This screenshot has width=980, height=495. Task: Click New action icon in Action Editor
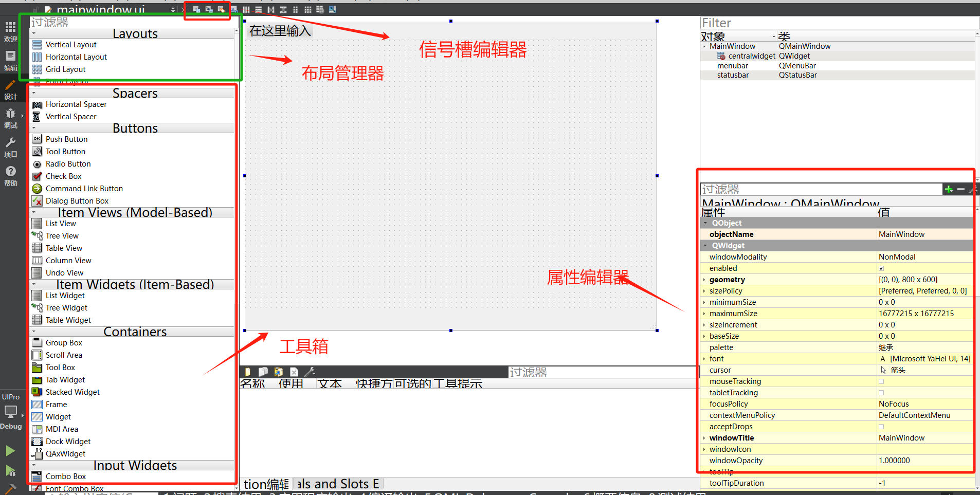pyautogui.click(x=248, y=372)
